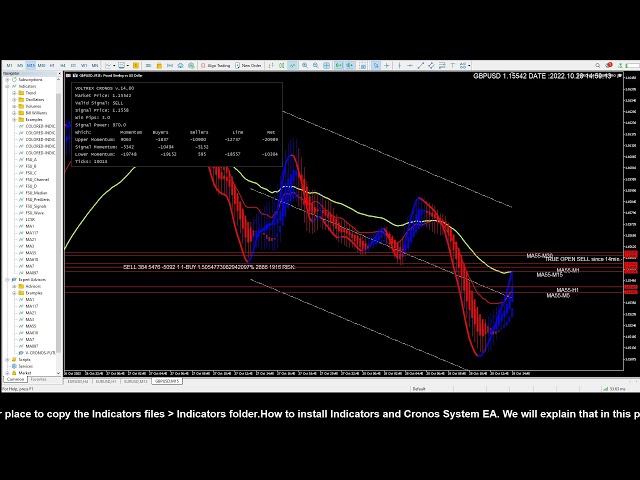Select the M1 timeframe
640x480 pixels.
click(7, 65)
